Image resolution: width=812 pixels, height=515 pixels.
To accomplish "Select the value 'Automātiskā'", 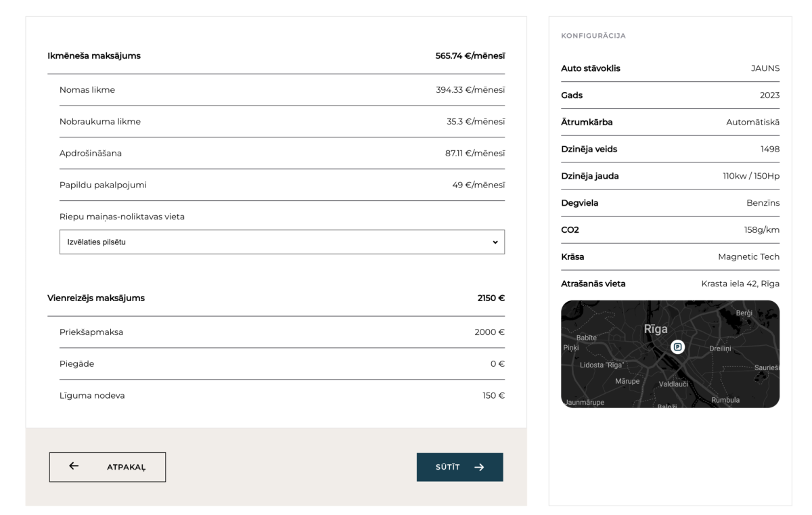I will (752, 122).
